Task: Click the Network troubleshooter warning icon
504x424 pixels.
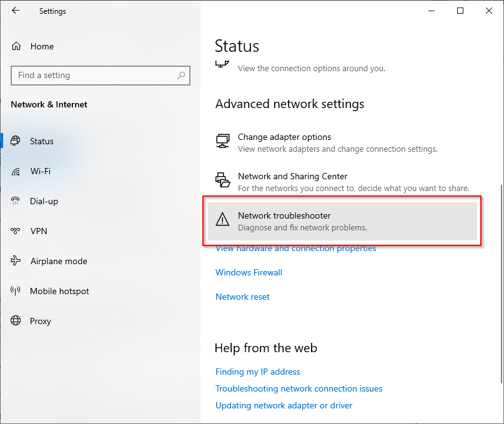Action: pyautogui.click(x=222, y=219)
